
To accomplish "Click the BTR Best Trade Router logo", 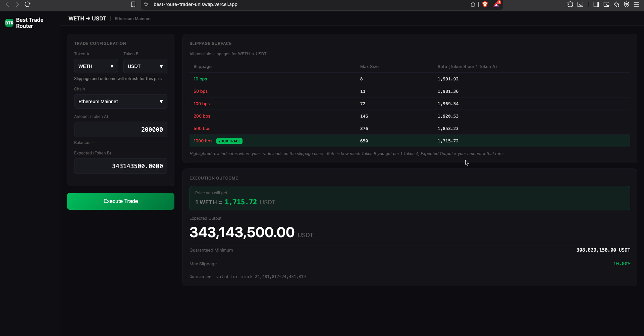I will point(23,22).
